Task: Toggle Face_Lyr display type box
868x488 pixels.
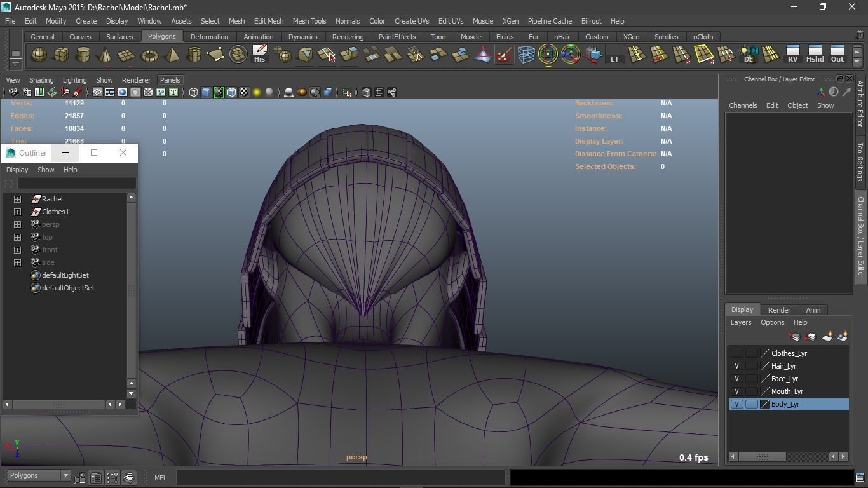Action: click(x=751, y=379)
